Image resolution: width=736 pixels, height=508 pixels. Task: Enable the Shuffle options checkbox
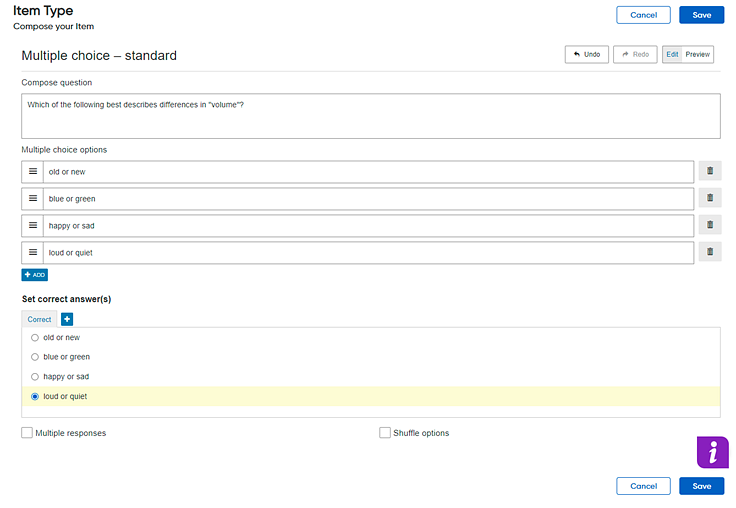click(x=385, y=432)
